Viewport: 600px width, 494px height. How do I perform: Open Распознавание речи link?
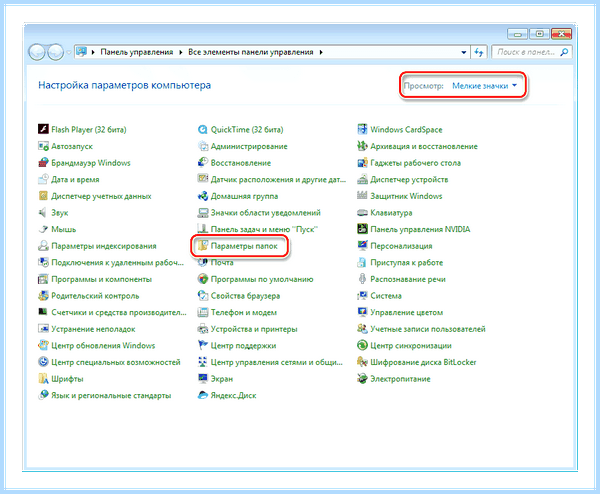pyautogui.click(x=408, y=279)
